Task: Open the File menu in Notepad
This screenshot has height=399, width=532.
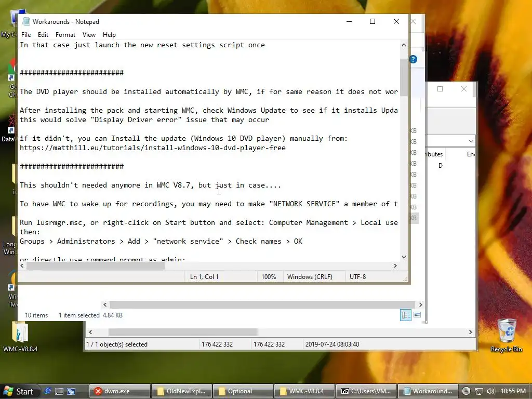Action: [x=26, y=35]
